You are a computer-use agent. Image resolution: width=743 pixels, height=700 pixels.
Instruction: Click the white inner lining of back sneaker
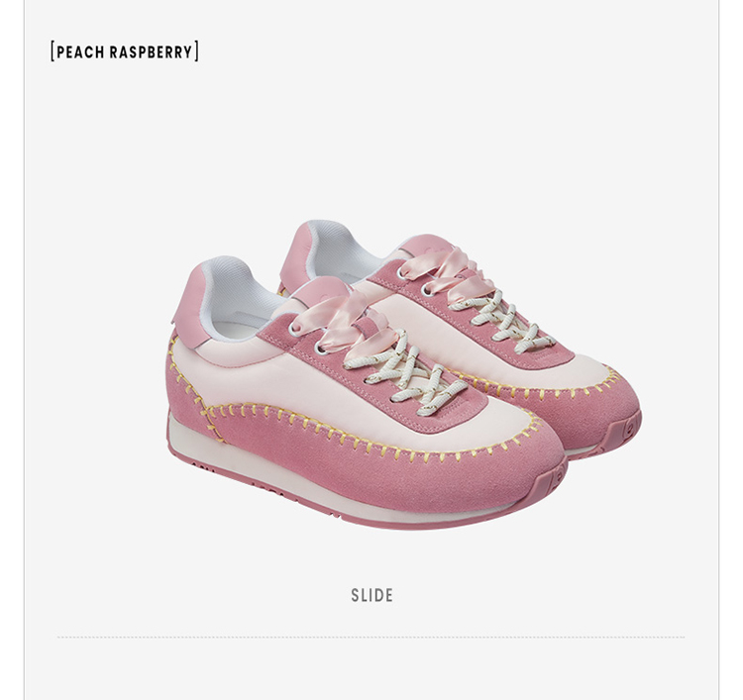pyautogui.click(x=339, y=251)
